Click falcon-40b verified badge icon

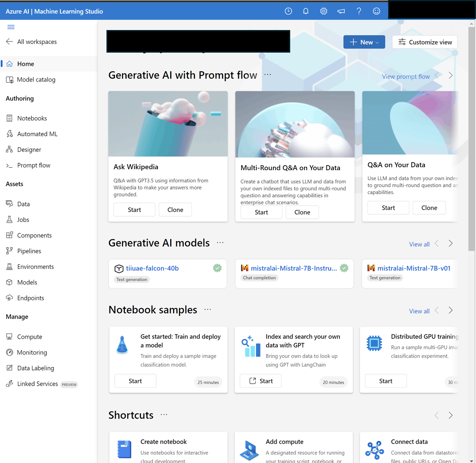point(217,268)
